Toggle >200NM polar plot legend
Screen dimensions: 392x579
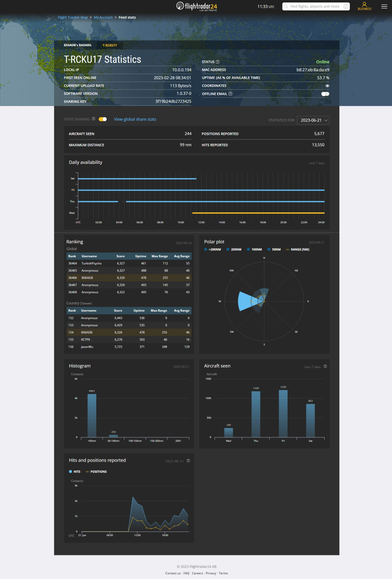[x=213, y=249]
